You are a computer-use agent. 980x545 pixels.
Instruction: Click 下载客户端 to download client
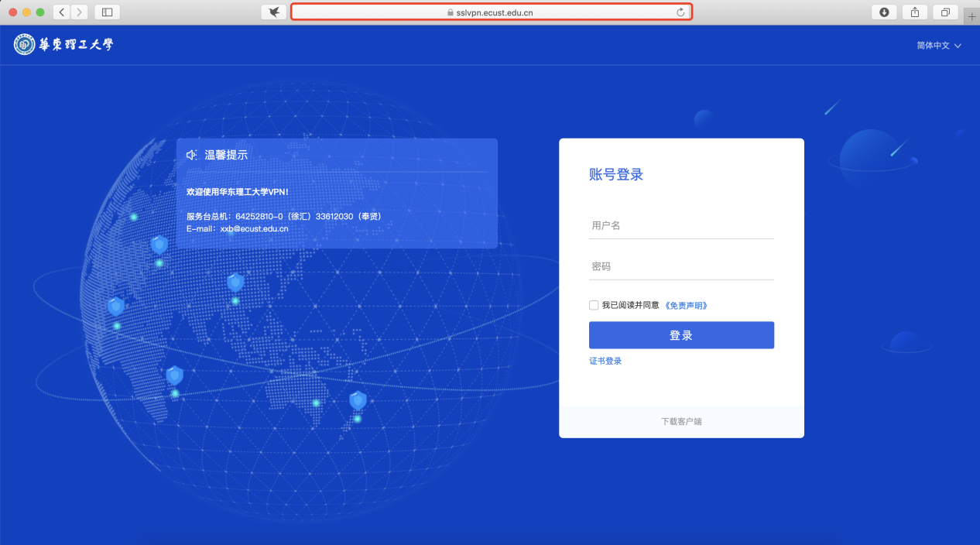coord(681,422)
